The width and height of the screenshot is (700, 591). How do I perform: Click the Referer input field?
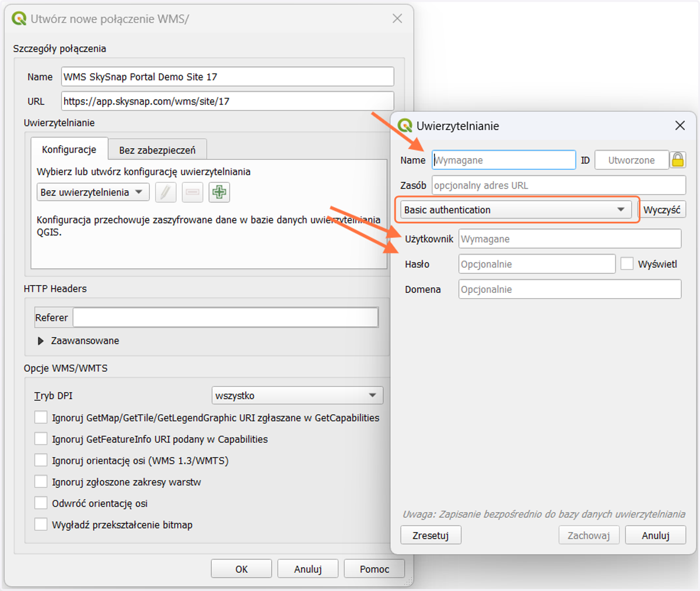225,317
